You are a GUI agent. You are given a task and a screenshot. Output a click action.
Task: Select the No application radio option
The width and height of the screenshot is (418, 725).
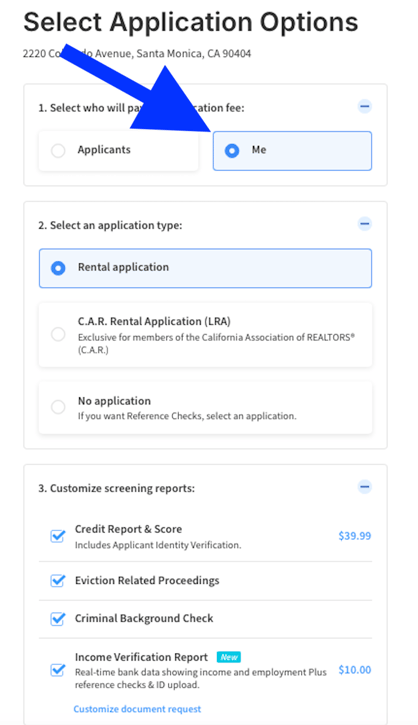pyautogui.click(x=58, y=407)
